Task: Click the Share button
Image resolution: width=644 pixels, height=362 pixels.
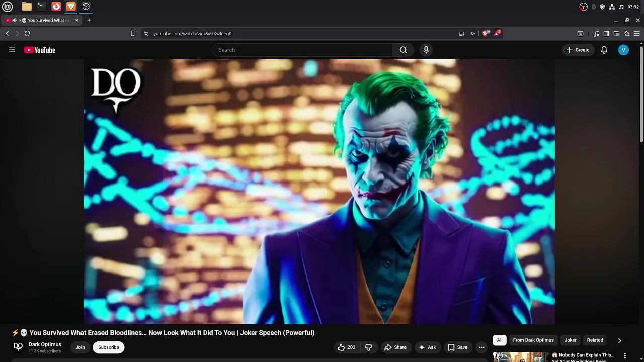Action: click(395, 347)
